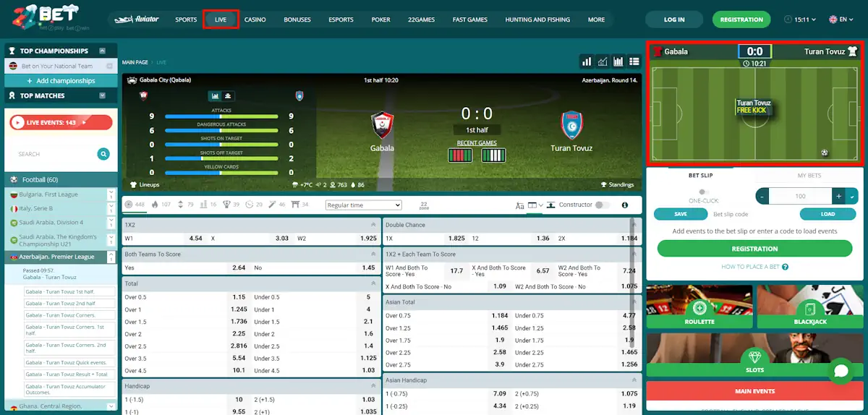The image size is (868, 415).
Task: Open the Live menu item
Action: point(221,20)
